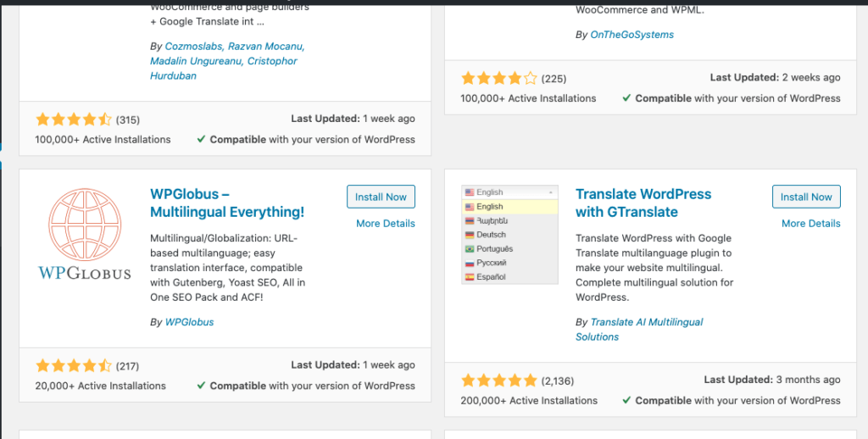
Task: Click the star rating beside (315)
Action: pos(74,119)
